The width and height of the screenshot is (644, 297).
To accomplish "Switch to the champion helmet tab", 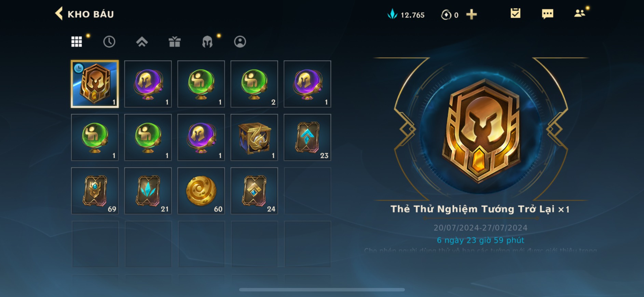I will click(207, 42).
